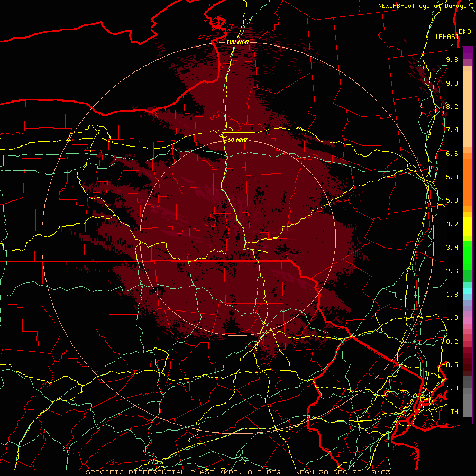Viewport: 476px width, 476px height.
Task: Click the 50 NMI range ring label
Action: [237, 140]
